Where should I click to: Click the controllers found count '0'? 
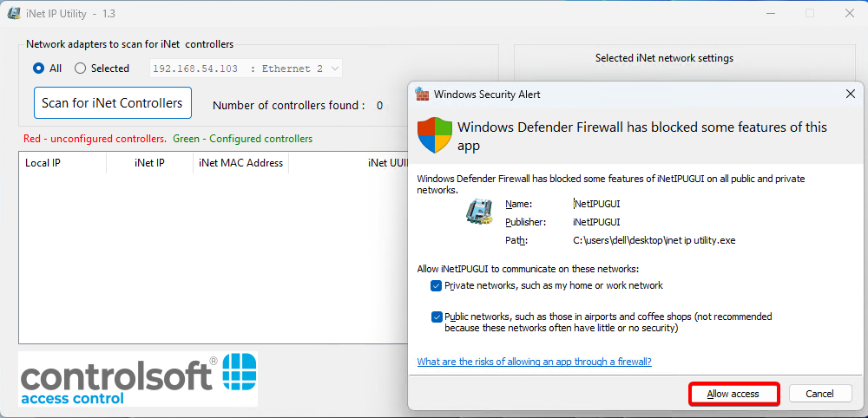[380, 105]
